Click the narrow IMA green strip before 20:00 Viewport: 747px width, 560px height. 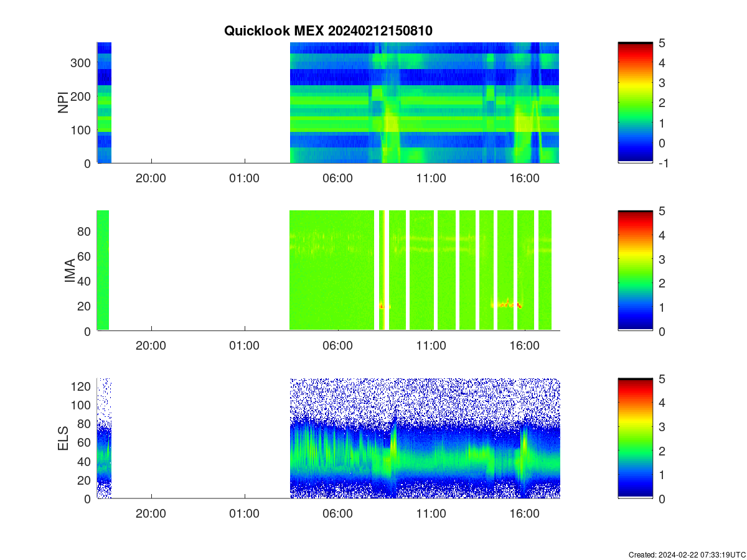tap(103, 270)
